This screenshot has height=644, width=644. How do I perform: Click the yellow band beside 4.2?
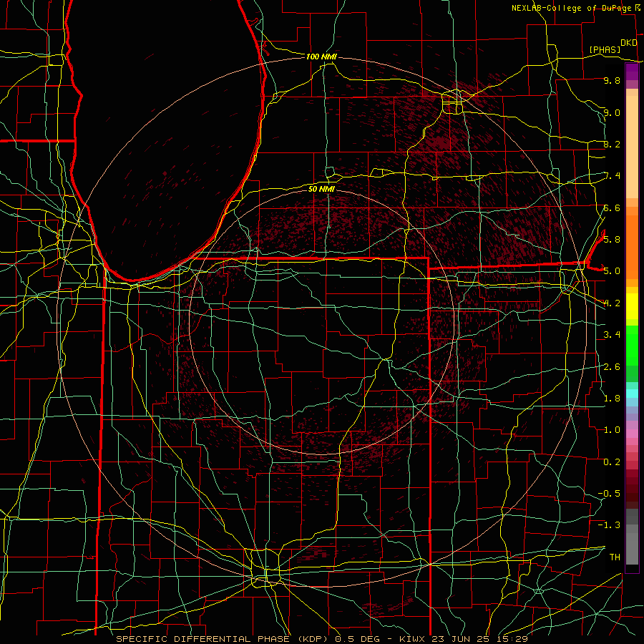point(632,306)
